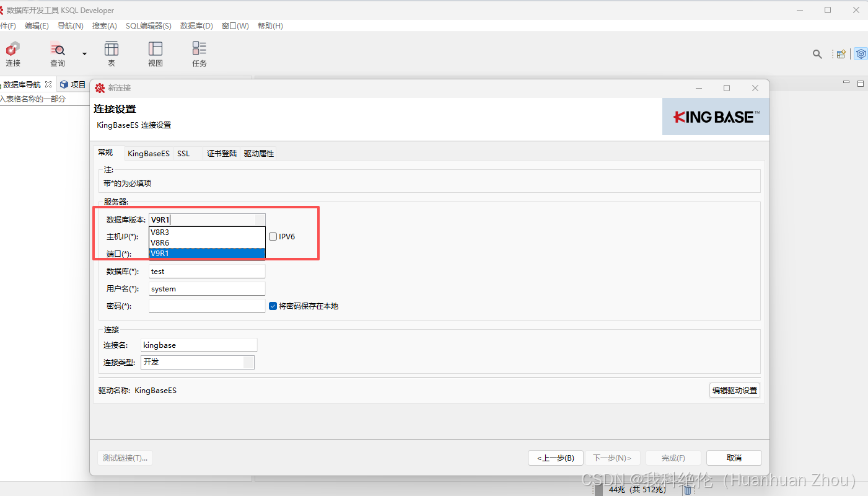Select the 数据库导航 tab
Screen dimensions: 868x496
(x=22, y=84)
